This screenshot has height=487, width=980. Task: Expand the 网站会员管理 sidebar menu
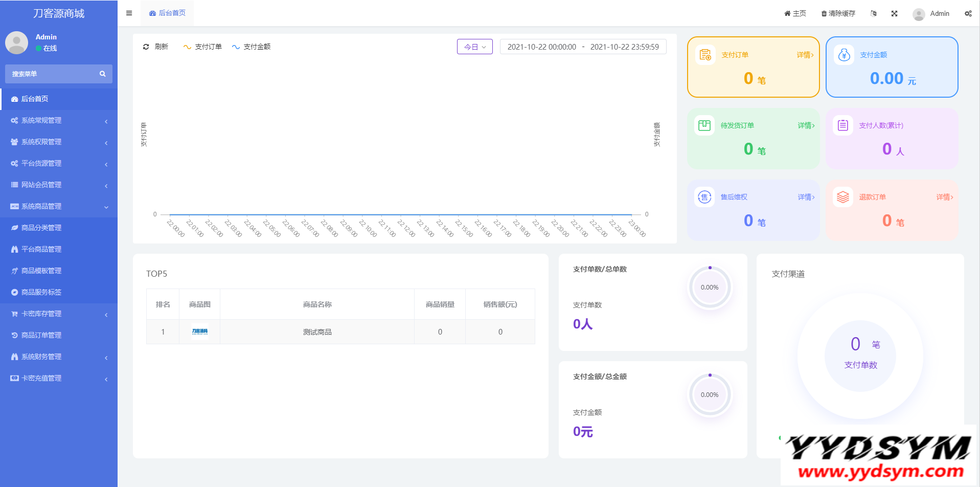pyautogui.click(x=59, y=185)
